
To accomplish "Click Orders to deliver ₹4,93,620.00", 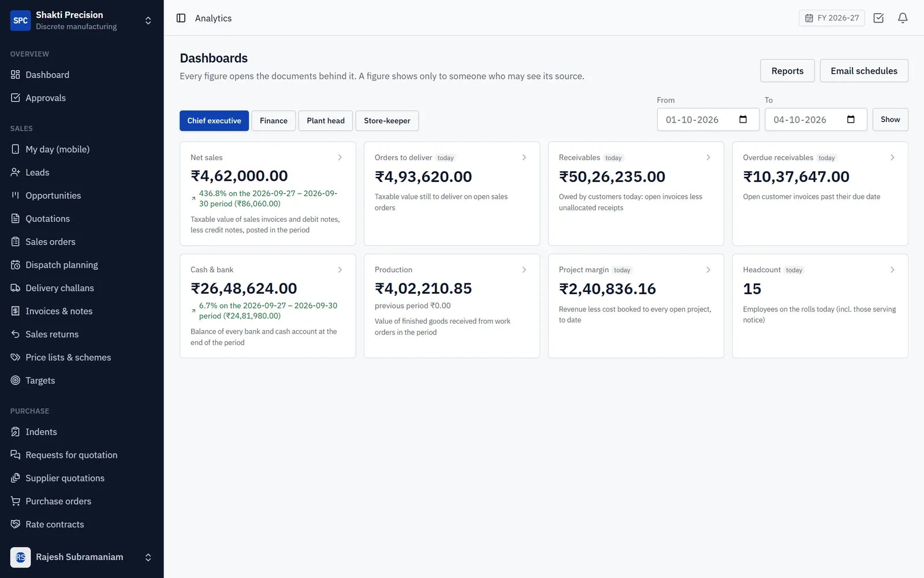I will point(423,176).
